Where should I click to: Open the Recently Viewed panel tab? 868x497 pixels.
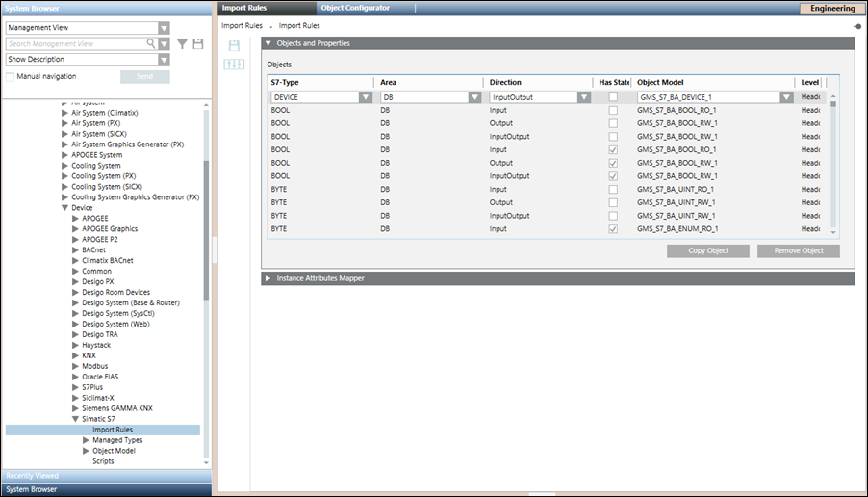coord(105,475)
